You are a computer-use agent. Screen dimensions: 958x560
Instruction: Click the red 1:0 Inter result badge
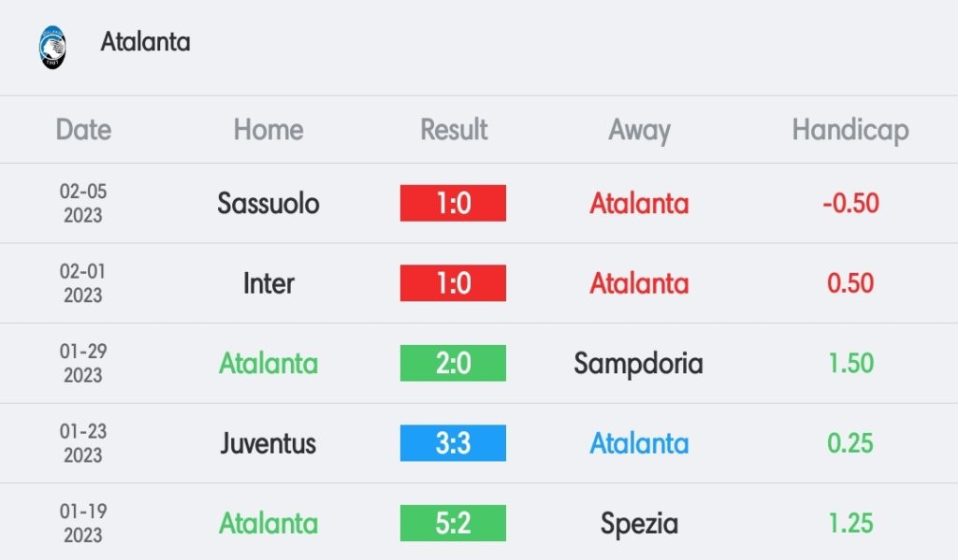tap(453, 282)
